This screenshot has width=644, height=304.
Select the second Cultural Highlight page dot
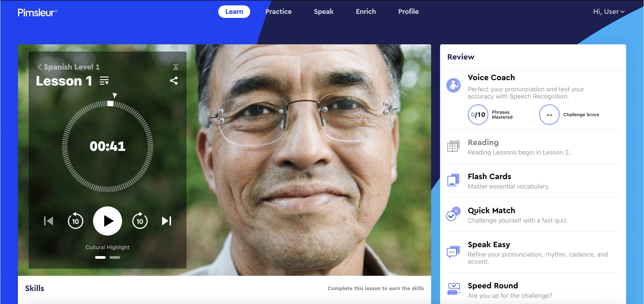115,257
